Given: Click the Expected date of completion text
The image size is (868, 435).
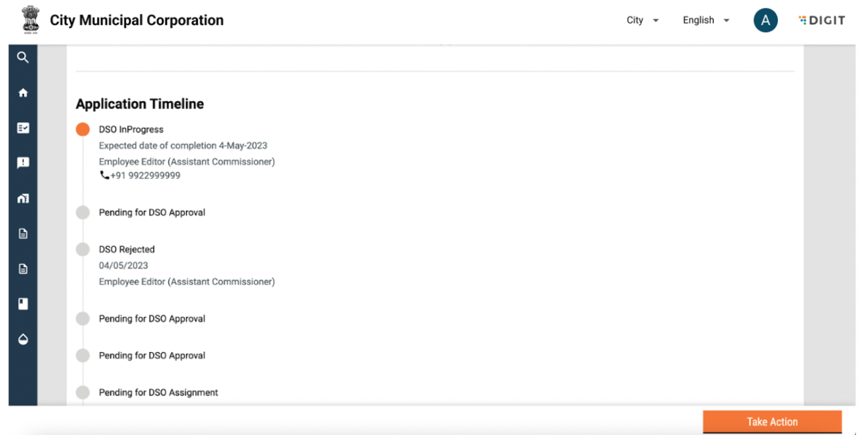Looking at the screenshot, I should [x=183, y=146].
